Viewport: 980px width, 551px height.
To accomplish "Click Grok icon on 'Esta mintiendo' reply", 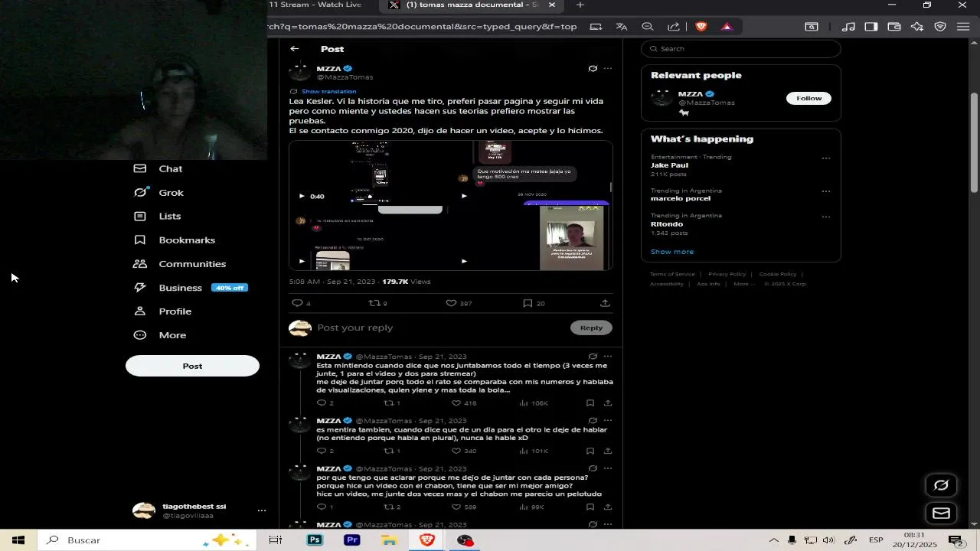I will point(593,357).
